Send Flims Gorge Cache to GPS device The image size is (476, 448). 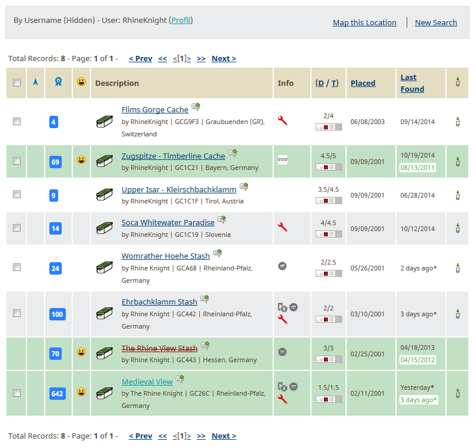click(457, 122)
